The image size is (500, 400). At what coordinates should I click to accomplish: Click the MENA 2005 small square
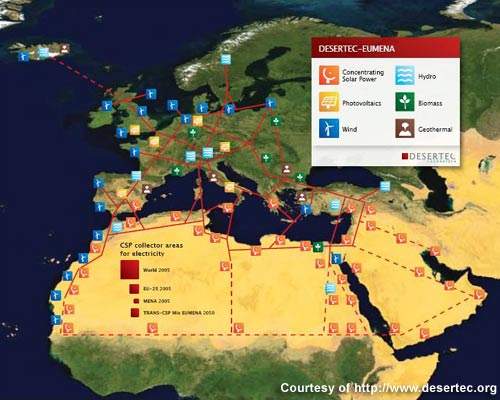[x=136, y=301]
